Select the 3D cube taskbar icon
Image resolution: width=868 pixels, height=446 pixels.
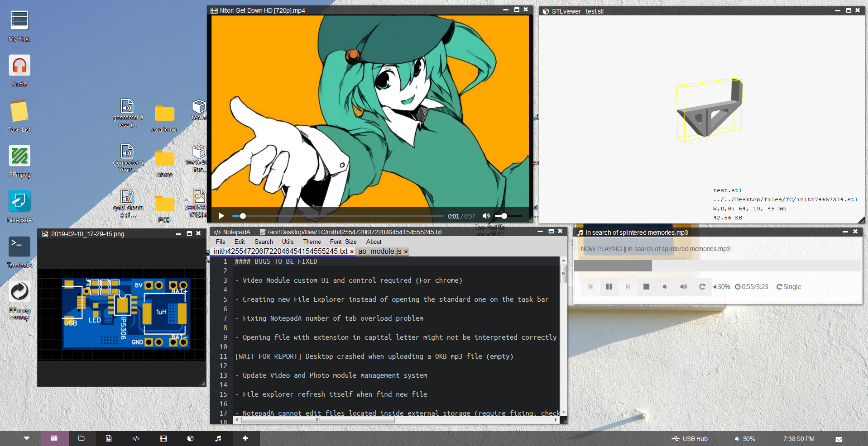tap(191, 438)
